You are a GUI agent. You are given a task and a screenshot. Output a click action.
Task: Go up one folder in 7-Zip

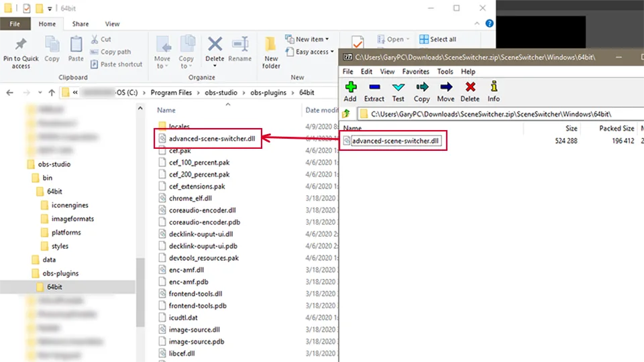click(346, 114)
